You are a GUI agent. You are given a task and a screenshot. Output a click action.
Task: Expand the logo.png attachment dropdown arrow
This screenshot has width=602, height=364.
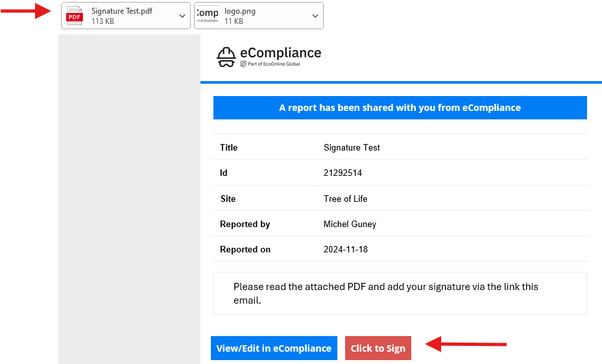(315, 16)
